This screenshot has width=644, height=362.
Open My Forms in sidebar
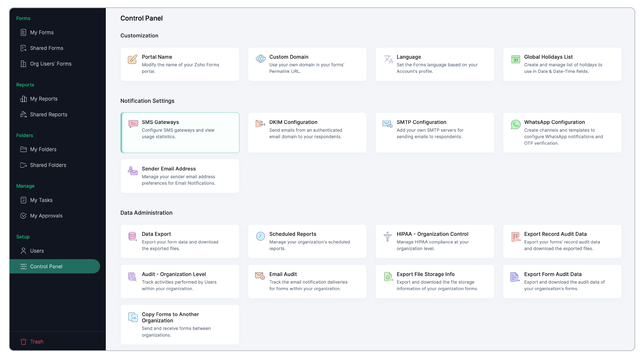click(42, 32)
